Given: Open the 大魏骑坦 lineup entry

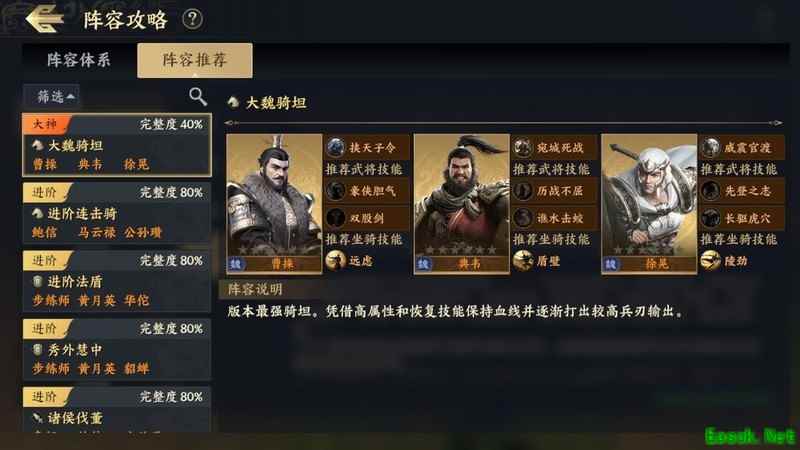Looking at the screenshot, I should pos(117,145).
